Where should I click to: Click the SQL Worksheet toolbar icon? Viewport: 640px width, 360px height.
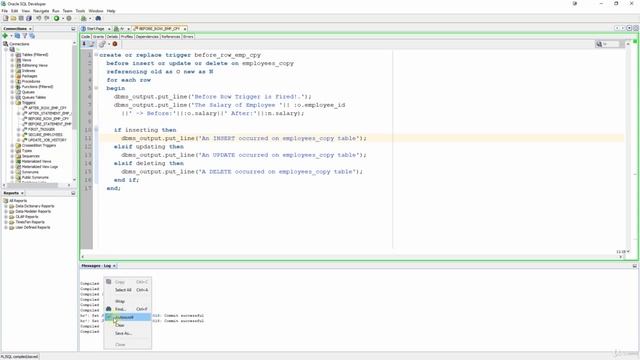(84, 18)
